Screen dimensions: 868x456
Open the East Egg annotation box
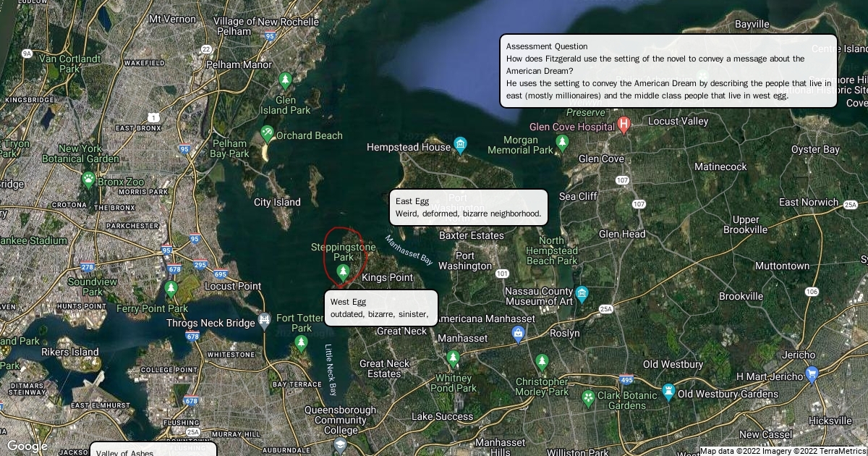(x=469, y=207)
